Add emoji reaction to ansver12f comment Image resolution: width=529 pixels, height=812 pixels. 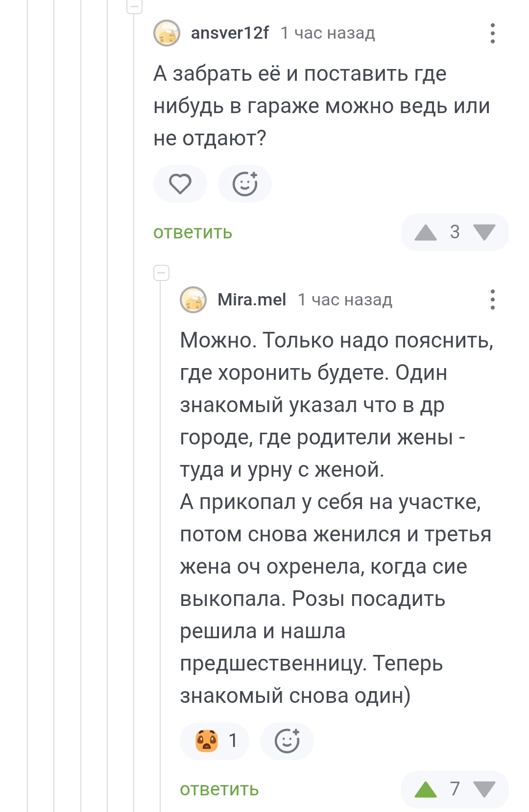244,184
